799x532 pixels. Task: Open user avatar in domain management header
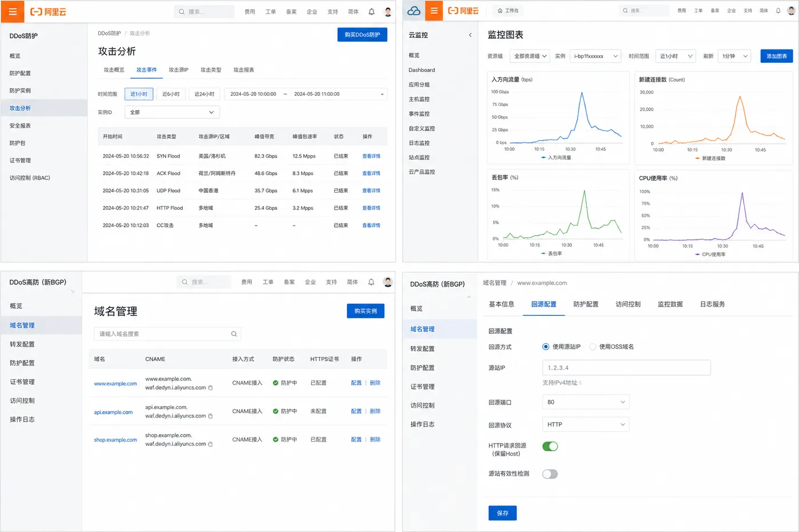[388, 282]
